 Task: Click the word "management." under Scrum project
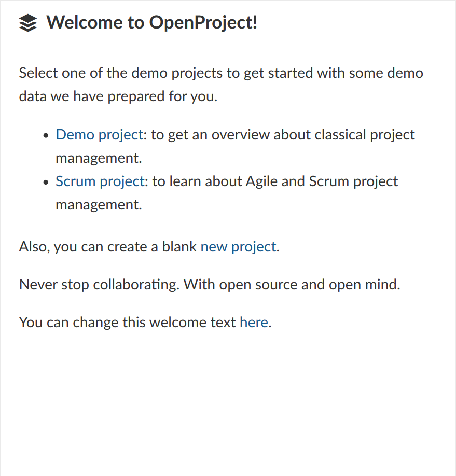click(x=99, y=205)
